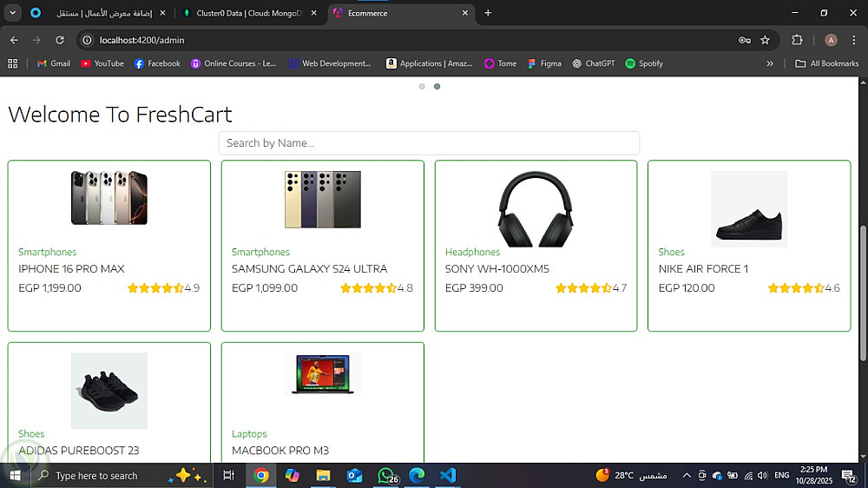Open the Online Courses bookmark
Screen dimensions: 868x488
[233, 63]
